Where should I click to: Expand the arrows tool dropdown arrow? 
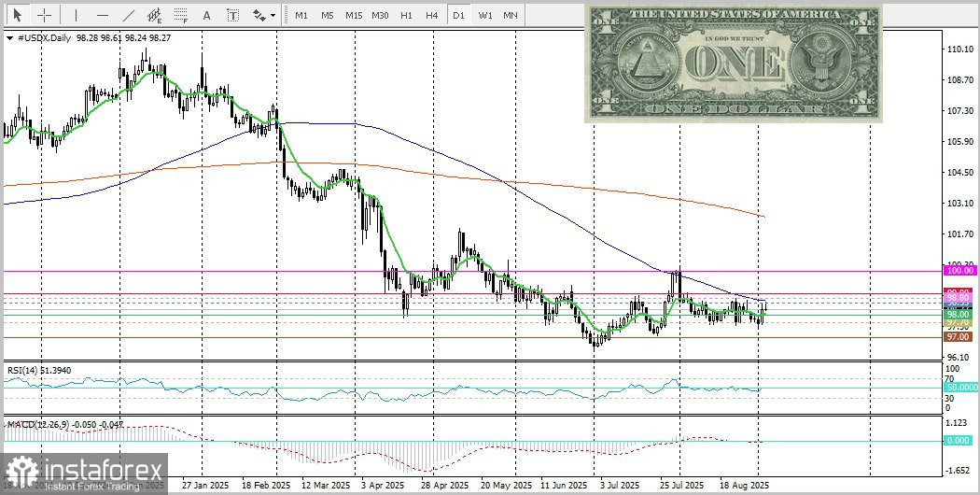pos(273,15)
